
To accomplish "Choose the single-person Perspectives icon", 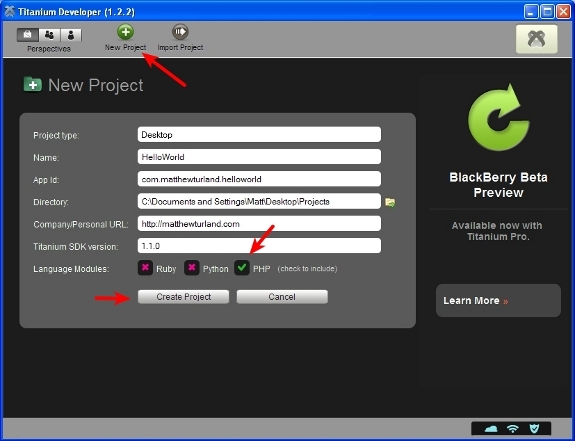I will (x=71, y=35).
